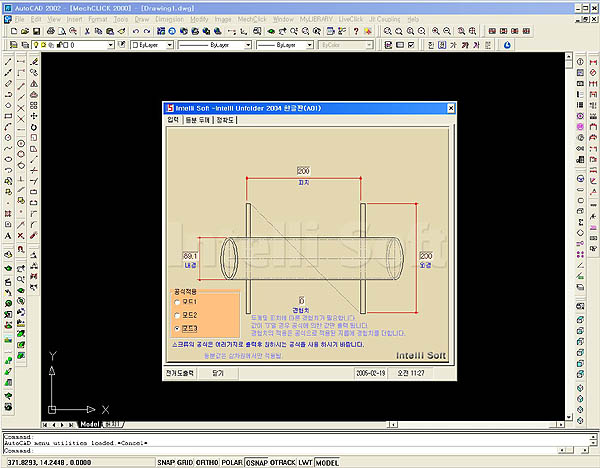Select the 모드1 radio button

point(177,302)
